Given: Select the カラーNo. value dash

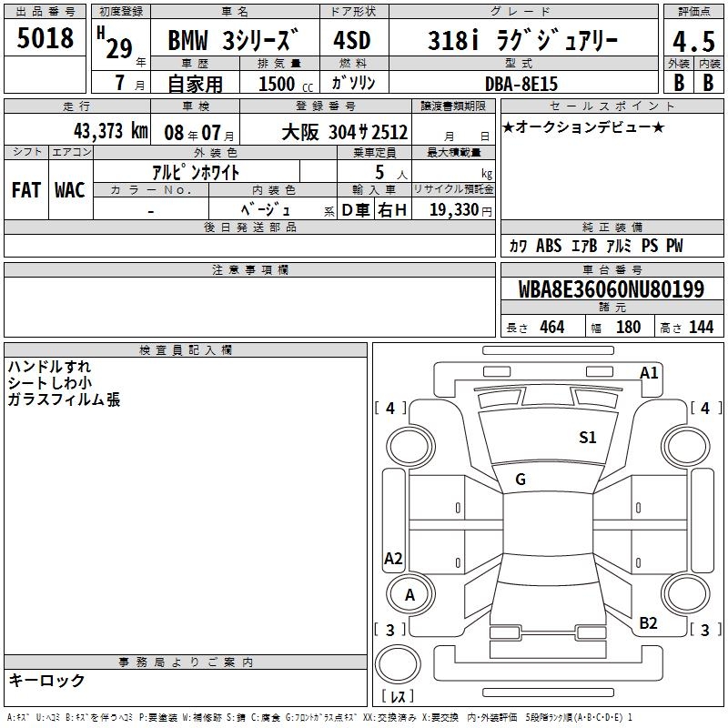Looking at the screenshot, I should (x=151, y=212).
